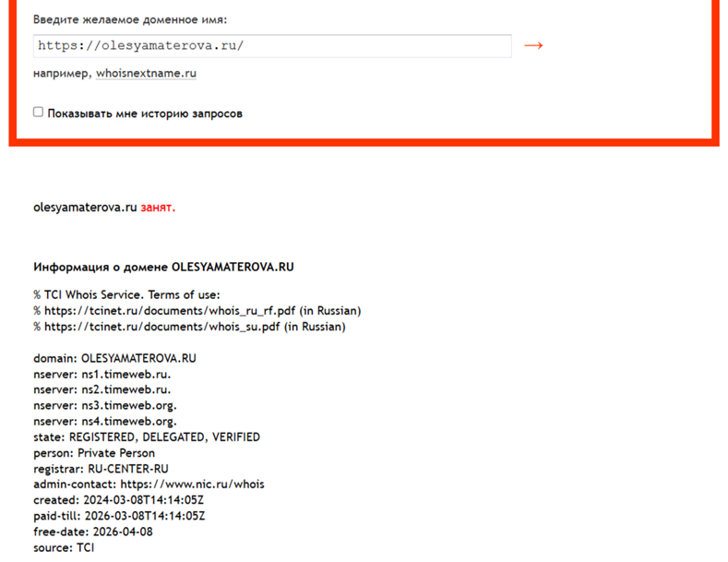Viewport: 728px width, 562px height.
Task: Click the whois_ru_rf.pdf terms URL
Action: coord(170,311)
